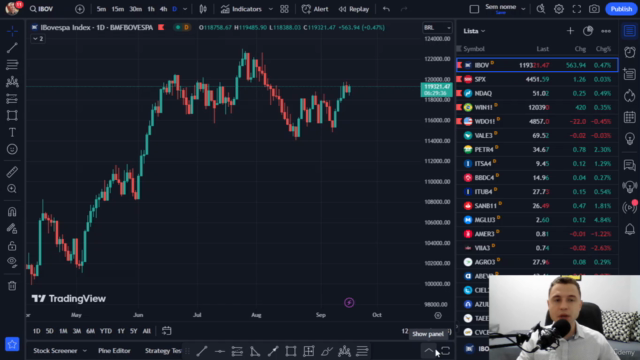Image resolution: width=640 pixels, height=360 pixels.
Task: Open the Pine Editor tab
Action: (x=114, y=351)
